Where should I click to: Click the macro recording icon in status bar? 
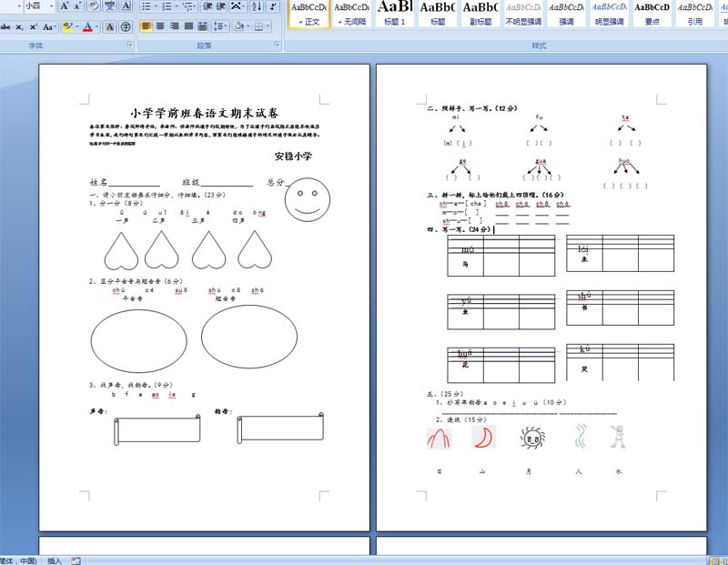(76, 560)
